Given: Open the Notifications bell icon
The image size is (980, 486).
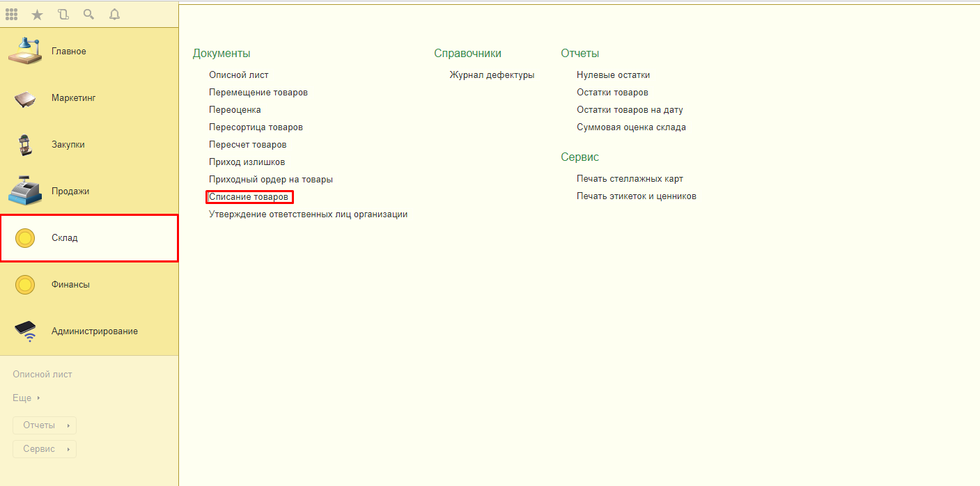Looking at the screenshot, I should (114, 14).
